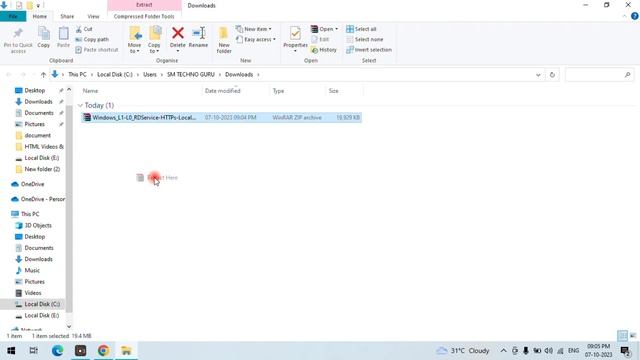
Task: Click the red Delete icon
Action: pos(178,33)
